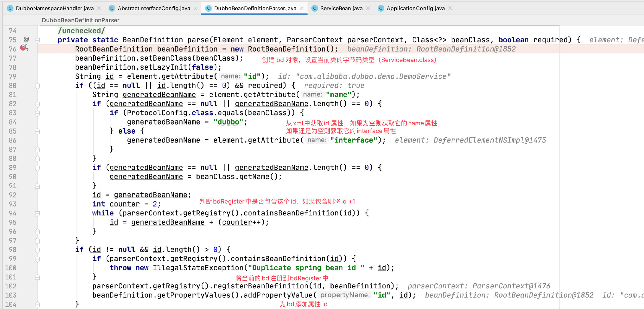
Task: Close the ServiceBean.java tab
Action: point(368,8)
